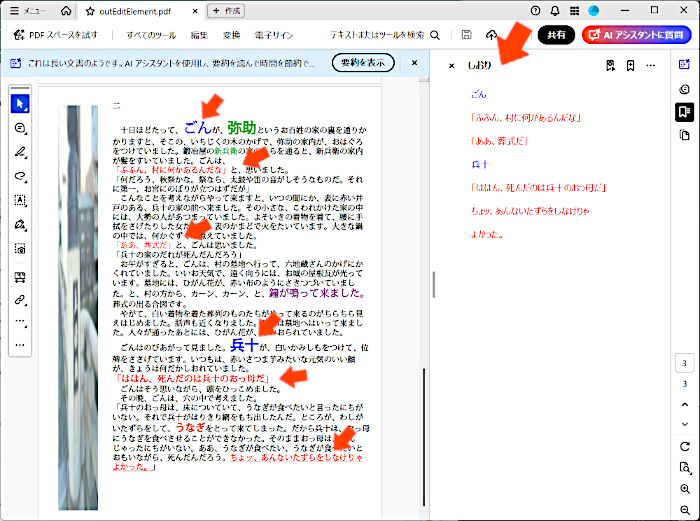This screenshot has height=521, width=700.
Task: Choose the comment note tool
Action: coord(20,128)
